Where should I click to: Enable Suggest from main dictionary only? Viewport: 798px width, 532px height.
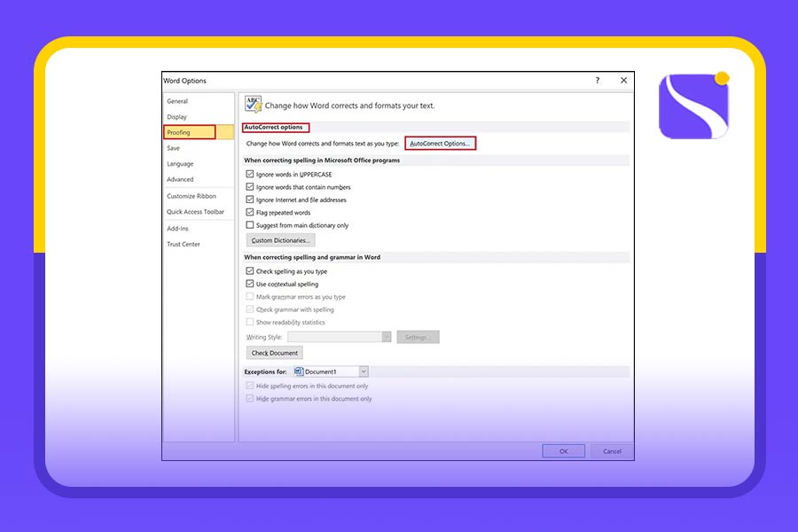[x=250, y=225]
